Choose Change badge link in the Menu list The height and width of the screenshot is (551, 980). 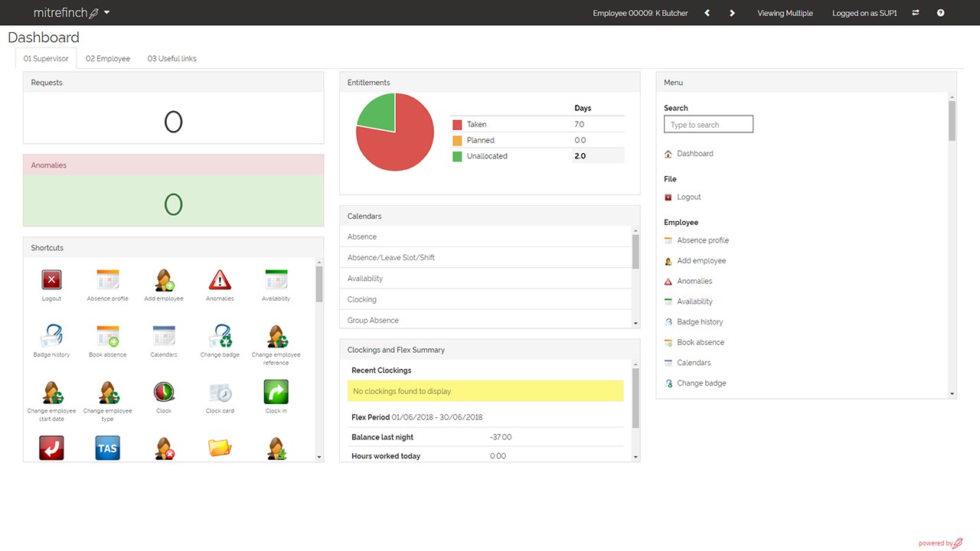[701, 383]
